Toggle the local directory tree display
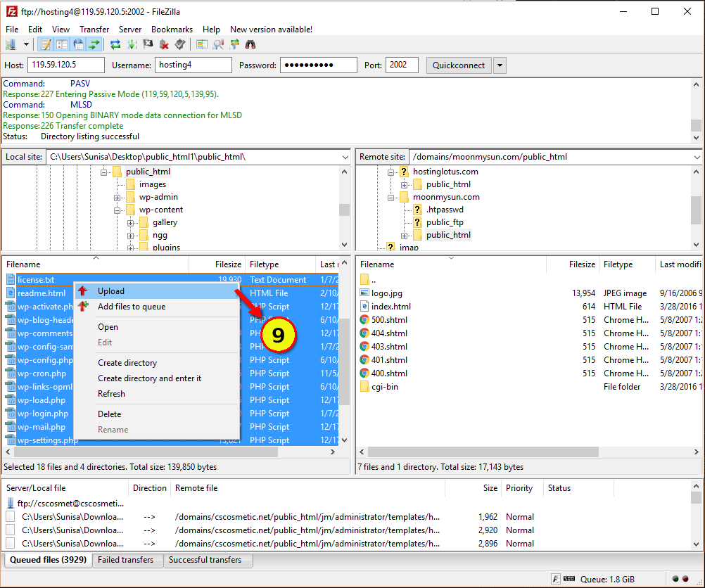The height and width of the screenshot is (588, 705). [62, 44]
